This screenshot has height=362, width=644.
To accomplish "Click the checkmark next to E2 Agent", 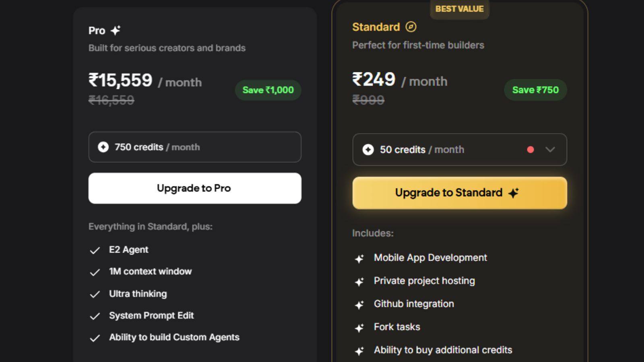I will coord(95,250).
